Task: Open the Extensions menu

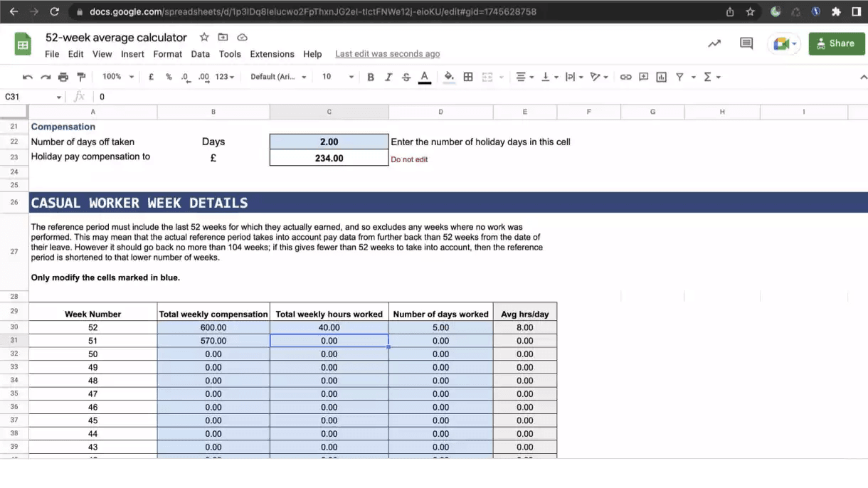Action: [272, 54]
